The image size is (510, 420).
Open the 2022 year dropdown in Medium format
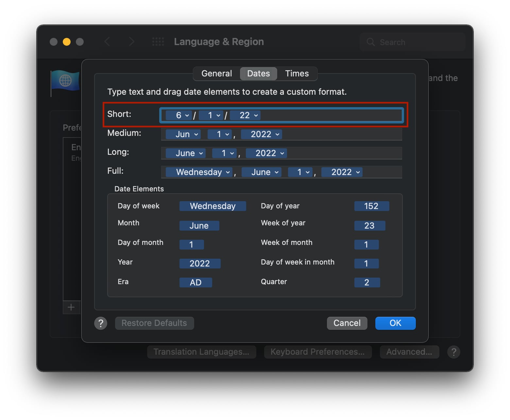point(261,134)
